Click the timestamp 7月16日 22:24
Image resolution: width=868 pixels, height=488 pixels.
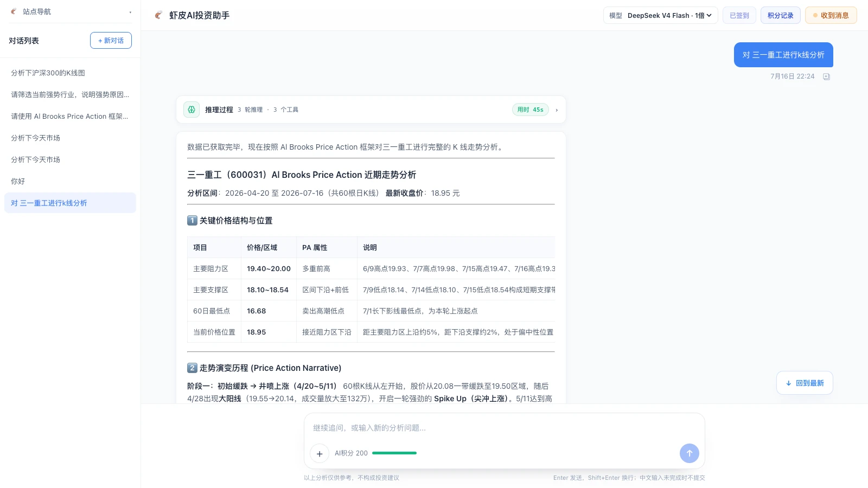click(x=792, y=76)
